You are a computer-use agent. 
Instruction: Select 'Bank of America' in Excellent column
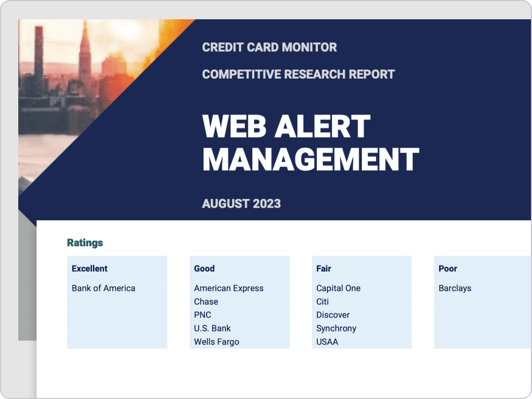tap(104, 288)
